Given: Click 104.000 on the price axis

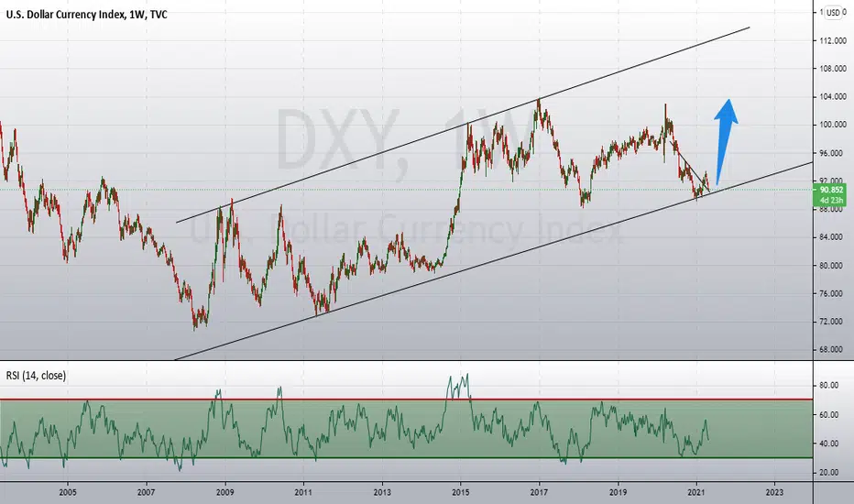Looking at the screenshot, I should (833, 97).
